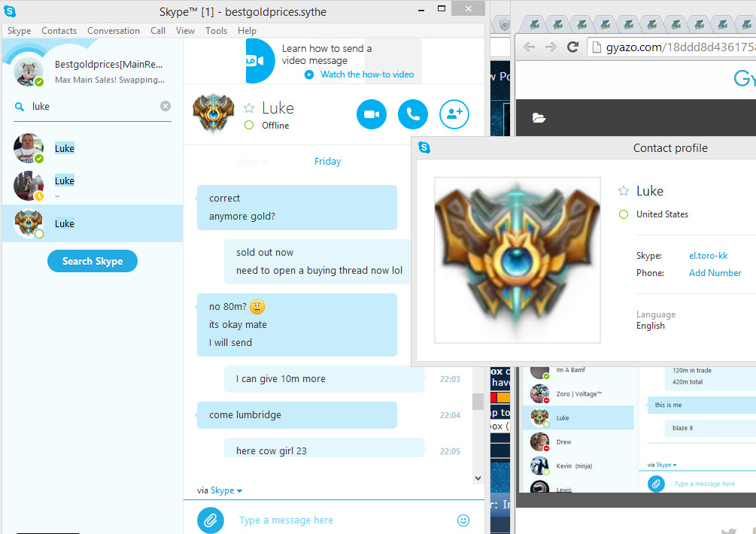Click own koala profile avatar

point(29,71)
